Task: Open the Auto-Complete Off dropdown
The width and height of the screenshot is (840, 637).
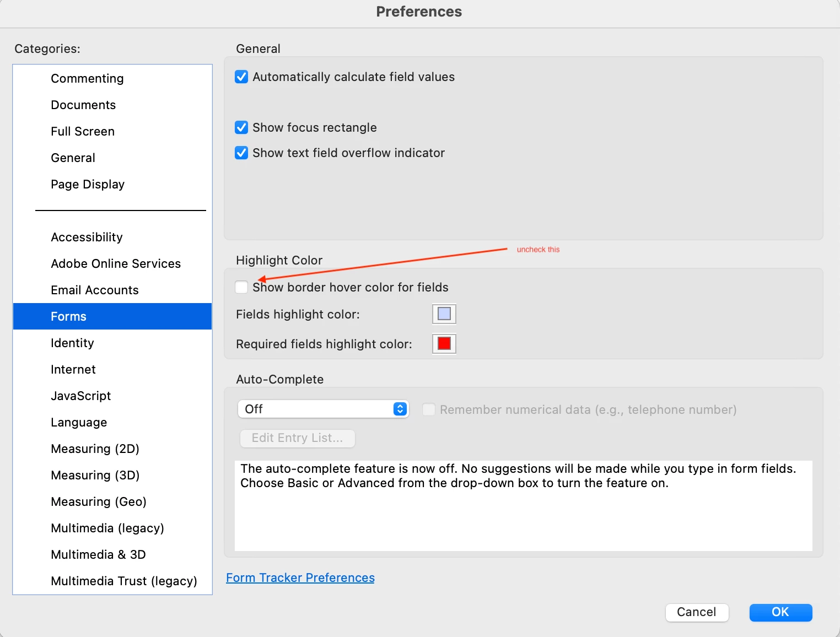Action: point(324,409)
